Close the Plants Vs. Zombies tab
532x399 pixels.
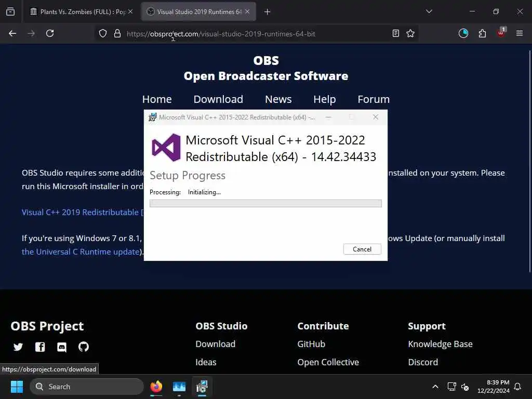130,11
